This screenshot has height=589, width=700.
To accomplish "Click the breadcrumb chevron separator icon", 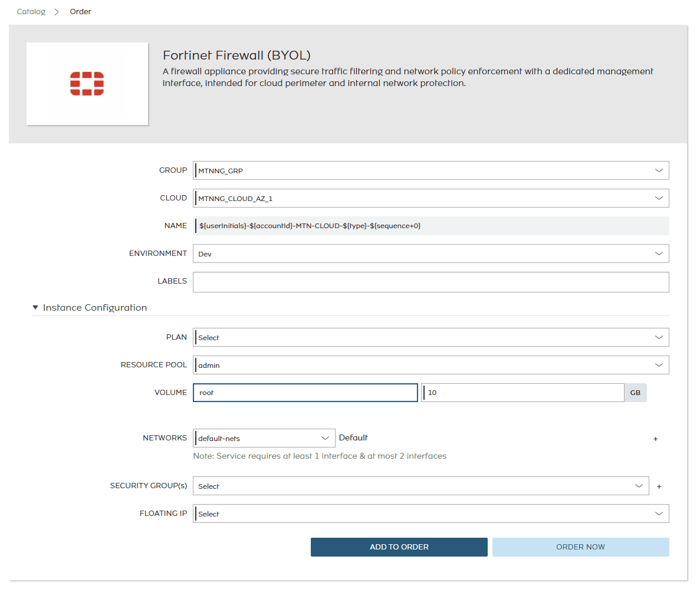I will 57,12.
